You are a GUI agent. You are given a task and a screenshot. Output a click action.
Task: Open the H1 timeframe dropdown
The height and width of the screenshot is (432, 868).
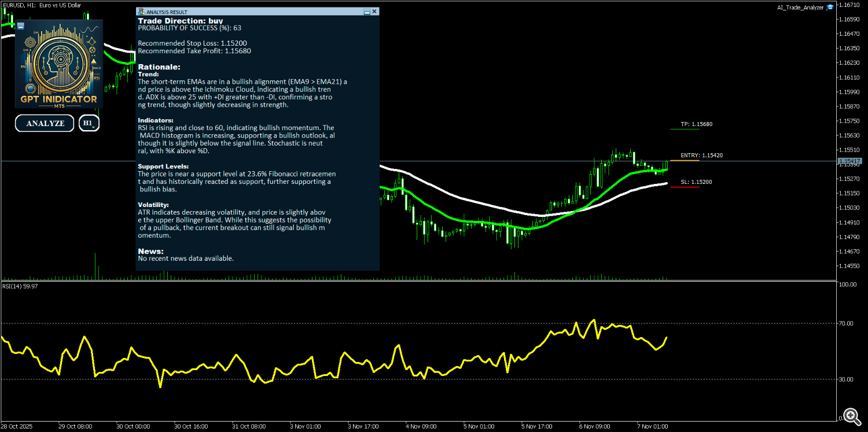pyautogui.click(x=89, y=123)
